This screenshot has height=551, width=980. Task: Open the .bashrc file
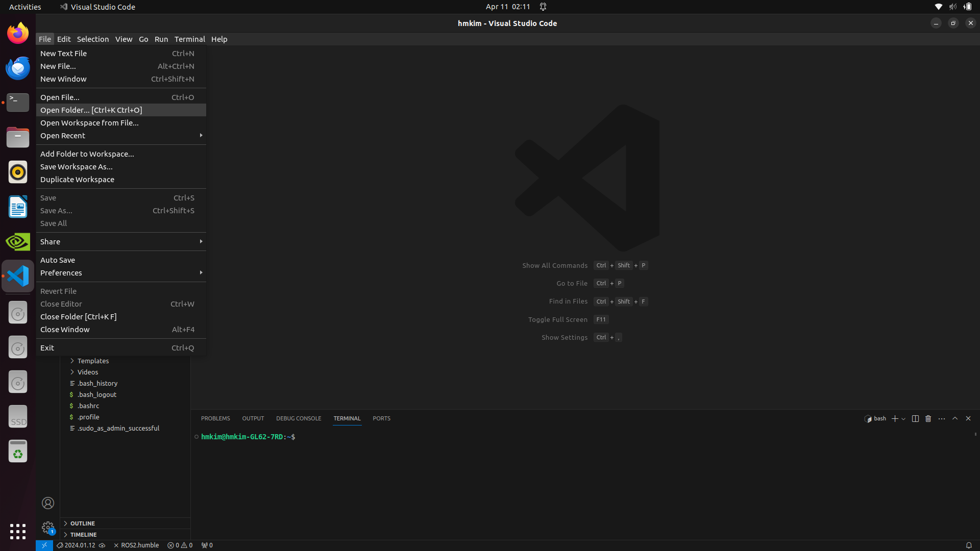pyautogui.click(x=88, y=406)
